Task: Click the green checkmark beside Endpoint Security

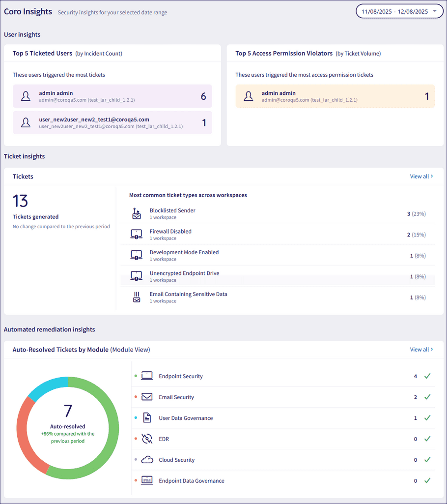Action: tap(427, 375)
